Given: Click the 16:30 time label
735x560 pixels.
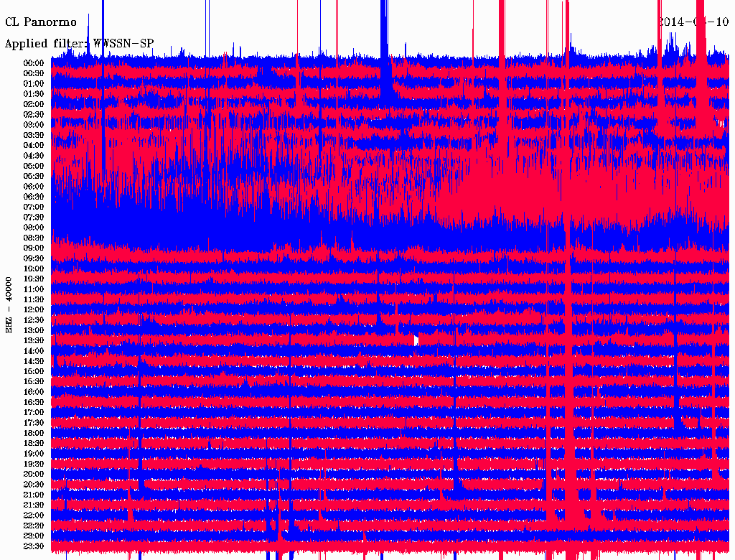Looking at the screenshot, I should click(x=34, y=403).
